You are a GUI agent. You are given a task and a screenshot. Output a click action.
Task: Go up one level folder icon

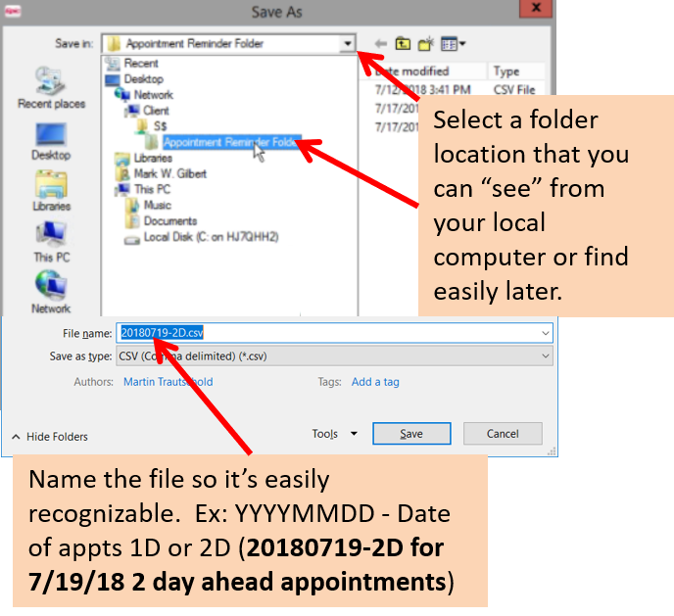coord(403,44)
